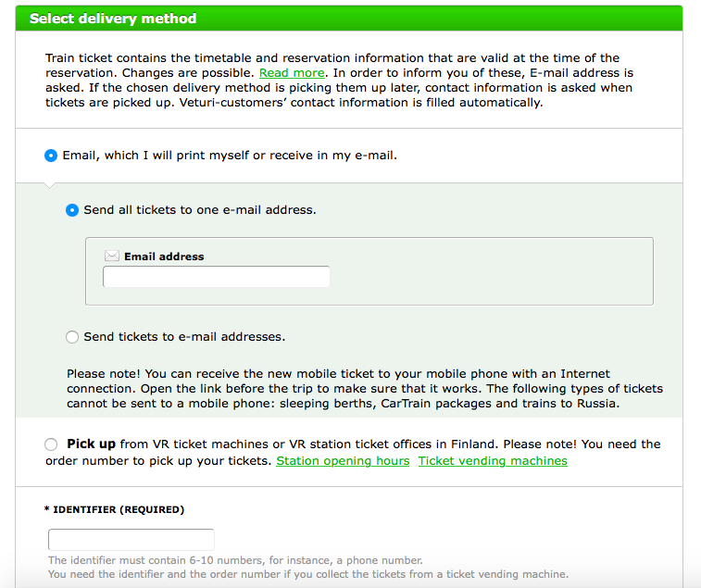The image size is (701, 588).
Task: Click the envelope icon beside Email address
Action: pos(112,256)
